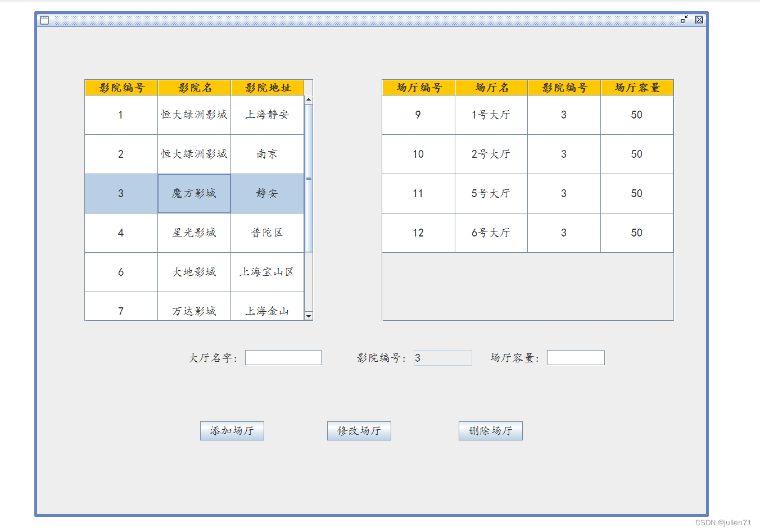Screen dimensions: 760x532
Task: Select the 上海静安 address cell
Action: pyautogui.click(x=268, y=115)
